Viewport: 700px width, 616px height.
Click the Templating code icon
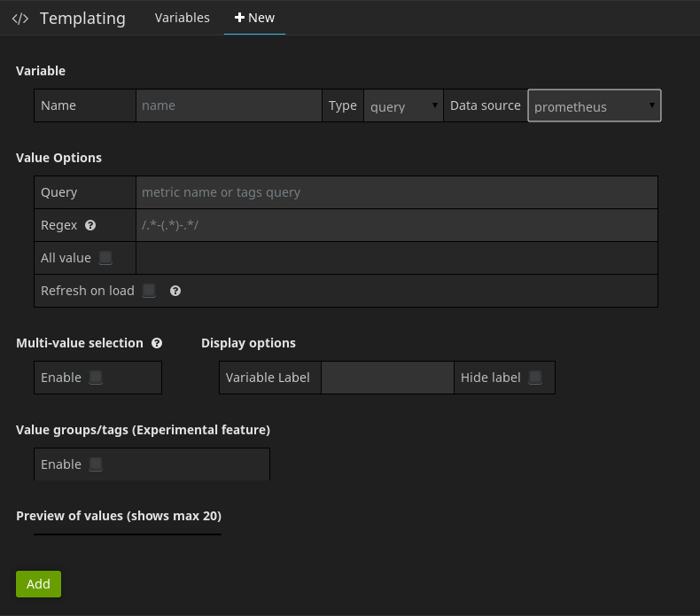[20, 19]
